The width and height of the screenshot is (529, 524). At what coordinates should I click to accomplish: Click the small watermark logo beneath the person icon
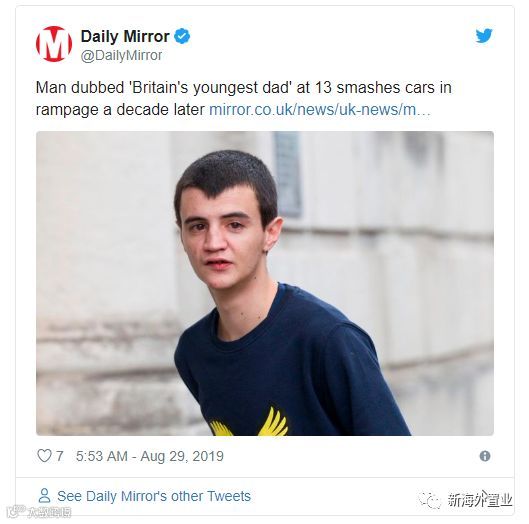point(38,512)
